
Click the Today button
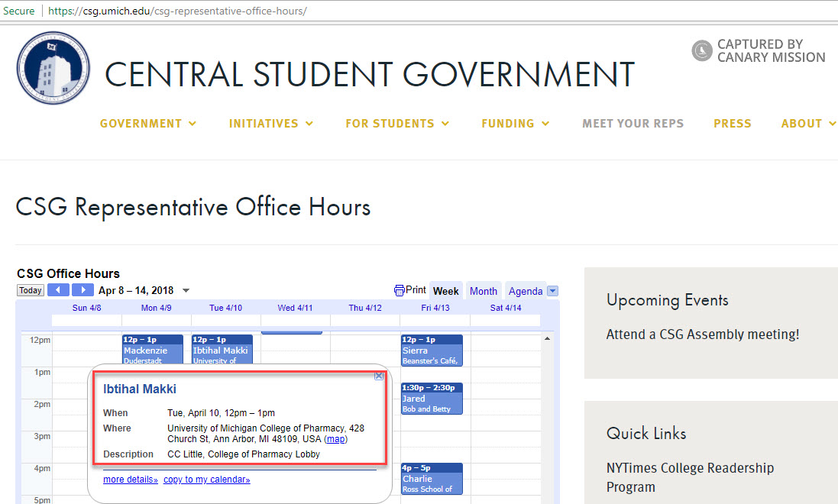(x=31, y=290)
